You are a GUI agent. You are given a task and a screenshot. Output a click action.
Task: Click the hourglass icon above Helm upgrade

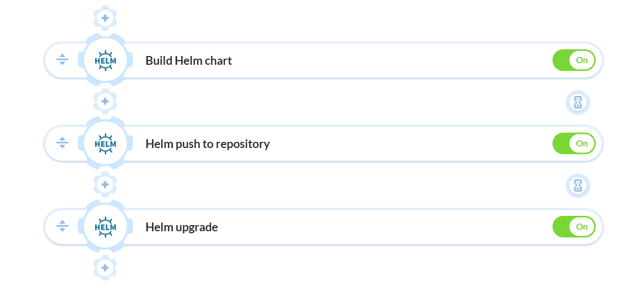[578, 186]
